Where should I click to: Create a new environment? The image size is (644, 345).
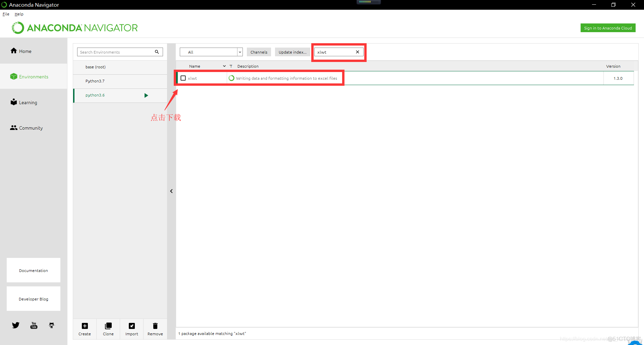pyautogui.click(x=85, y=329)
